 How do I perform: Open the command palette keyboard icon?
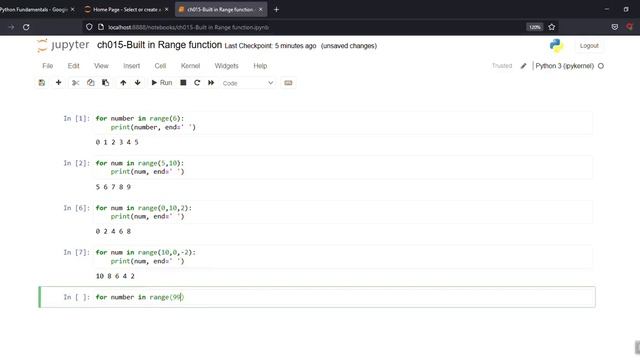[288, 83]
